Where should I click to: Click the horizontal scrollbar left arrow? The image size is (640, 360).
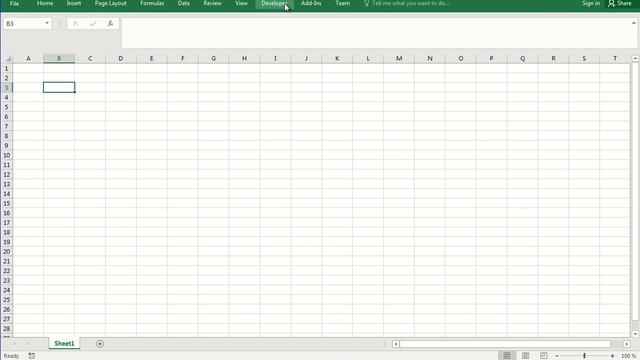396,344
